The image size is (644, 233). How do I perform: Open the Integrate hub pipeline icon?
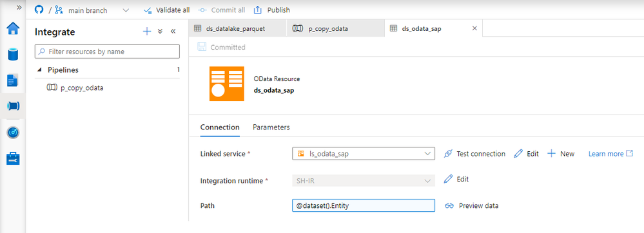tap(13, 106)
